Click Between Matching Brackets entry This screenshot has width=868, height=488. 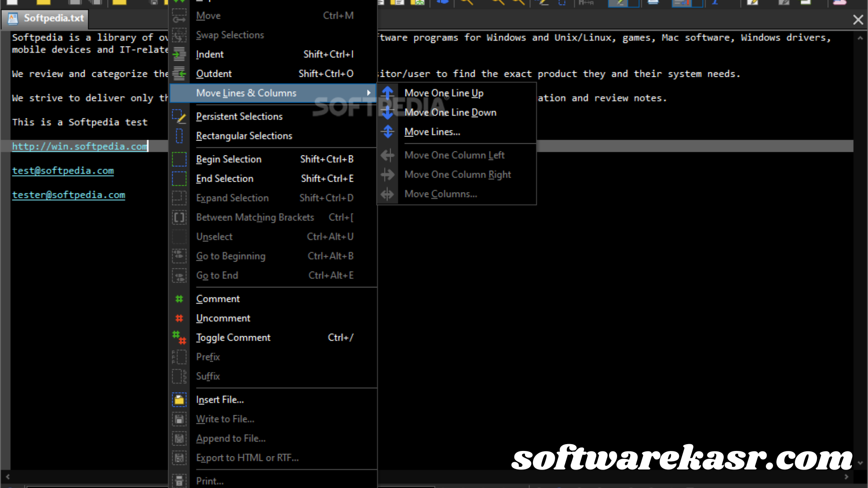pyautogui.click(x=273, y=218)
